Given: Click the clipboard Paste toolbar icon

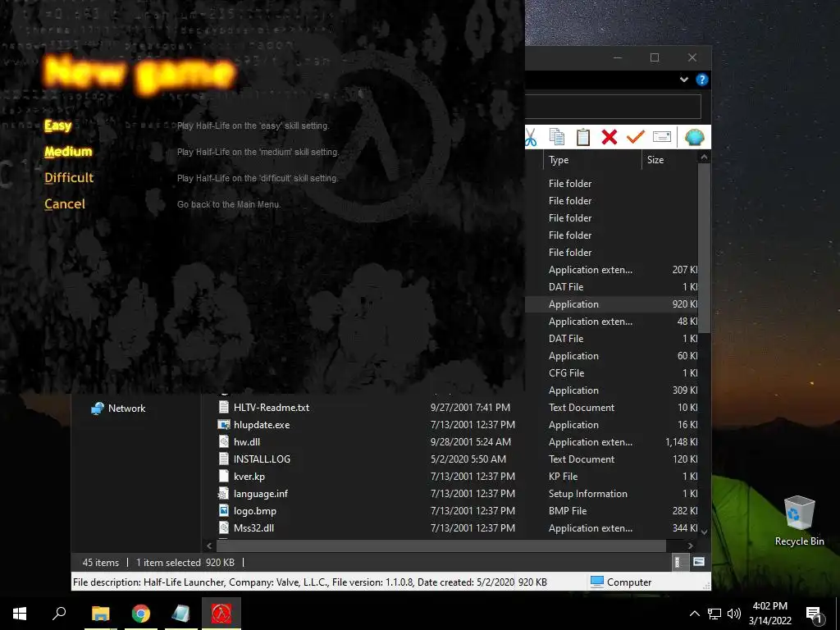Looking at the screenshot, I should [x=583, y=137].
